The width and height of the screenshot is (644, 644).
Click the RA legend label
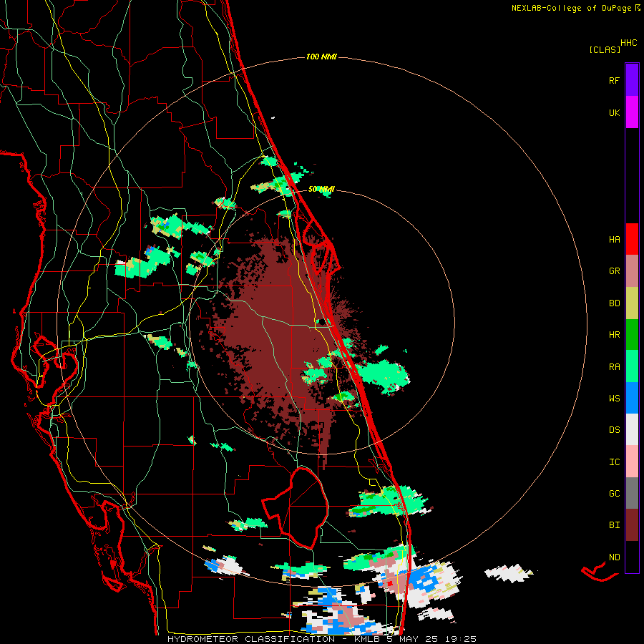614,367
